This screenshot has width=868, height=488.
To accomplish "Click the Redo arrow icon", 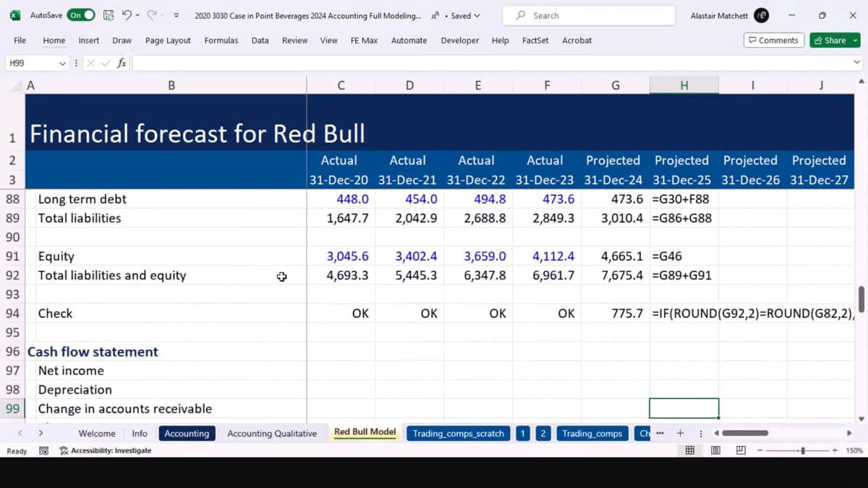I will point(151,15).
